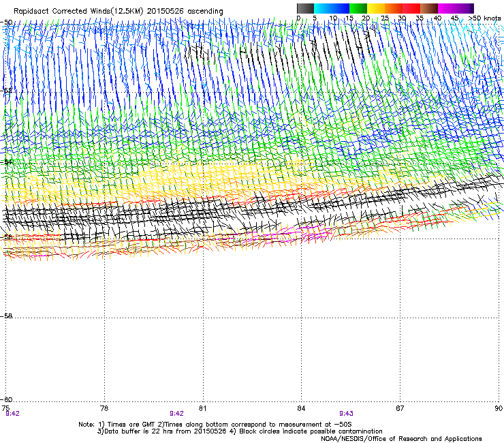The height and width of the screenshot is (443, 504).
Task: Click the legend tick label 25
Action: point(384,18)
